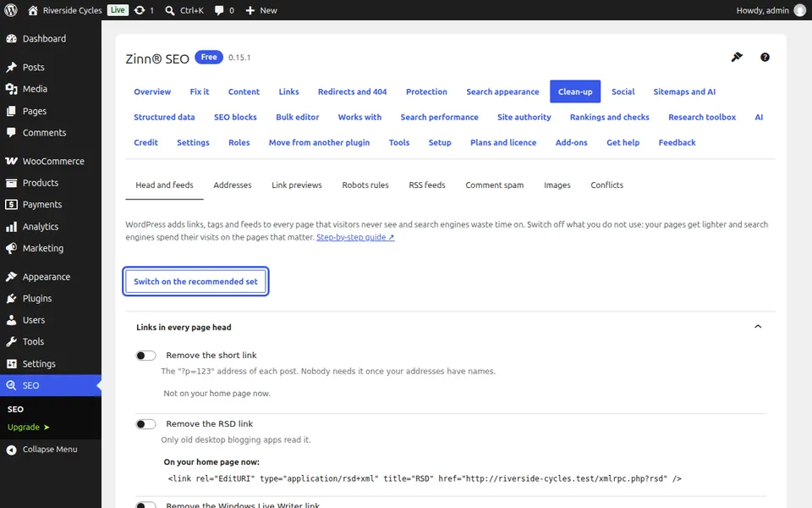
Task: Click the Appearance paintbrush icon
Action: coord(11,277)
